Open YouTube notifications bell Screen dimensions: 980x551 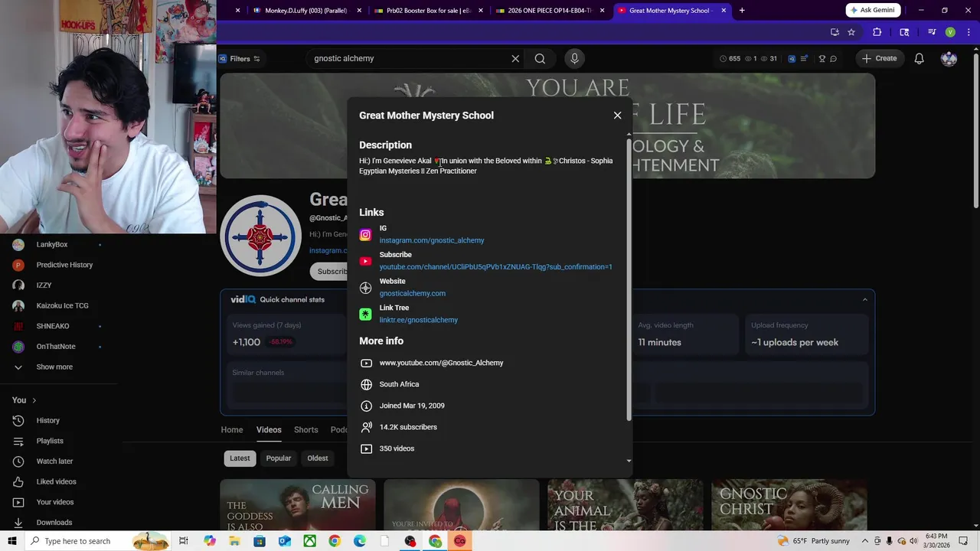tap(920, 59)
